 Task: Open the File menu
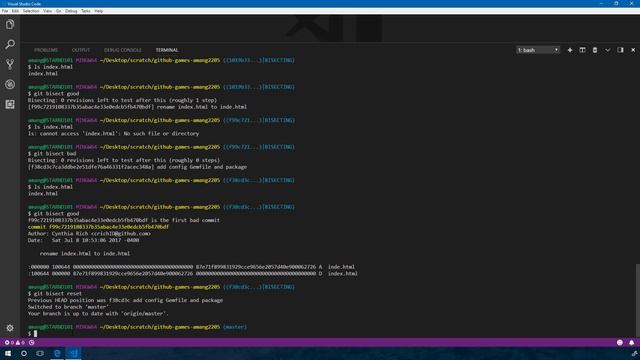coord(5,11)
